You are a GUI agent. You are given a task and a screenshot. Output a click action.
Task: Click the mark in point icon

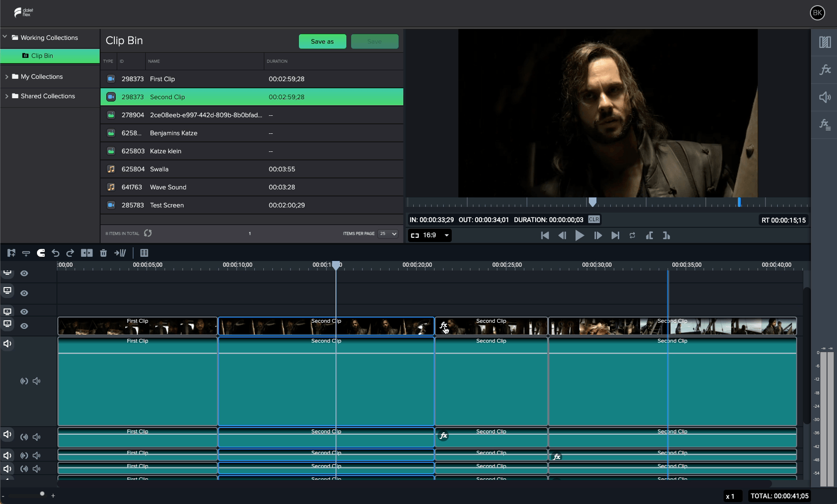pos(650,235)
